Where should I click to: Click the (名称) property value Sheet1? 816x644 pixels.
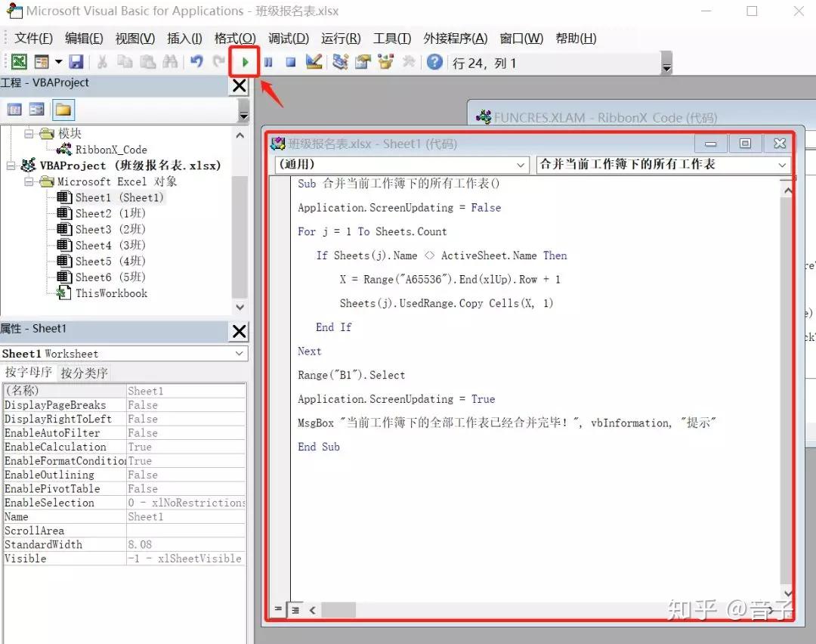click(186, 391)
